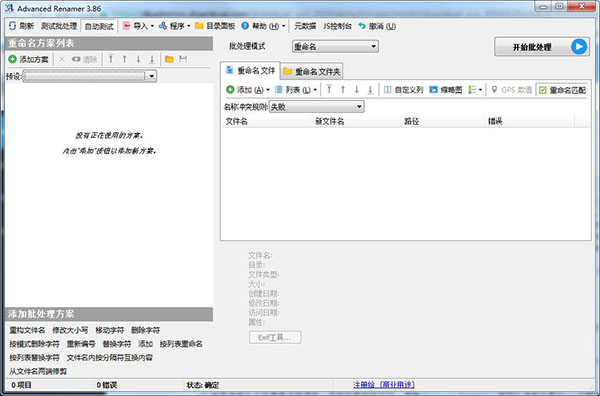Add 按模式删除字符 method
This screenshot has width=600, height=396.
tap(34, 344)
